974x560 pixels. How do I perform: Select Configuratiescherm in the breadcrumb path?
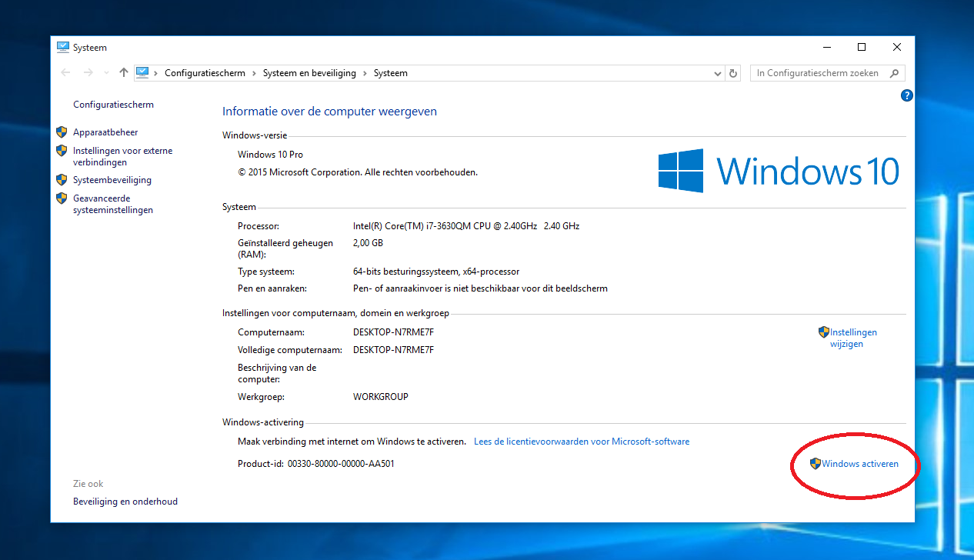tap(205, 73)
